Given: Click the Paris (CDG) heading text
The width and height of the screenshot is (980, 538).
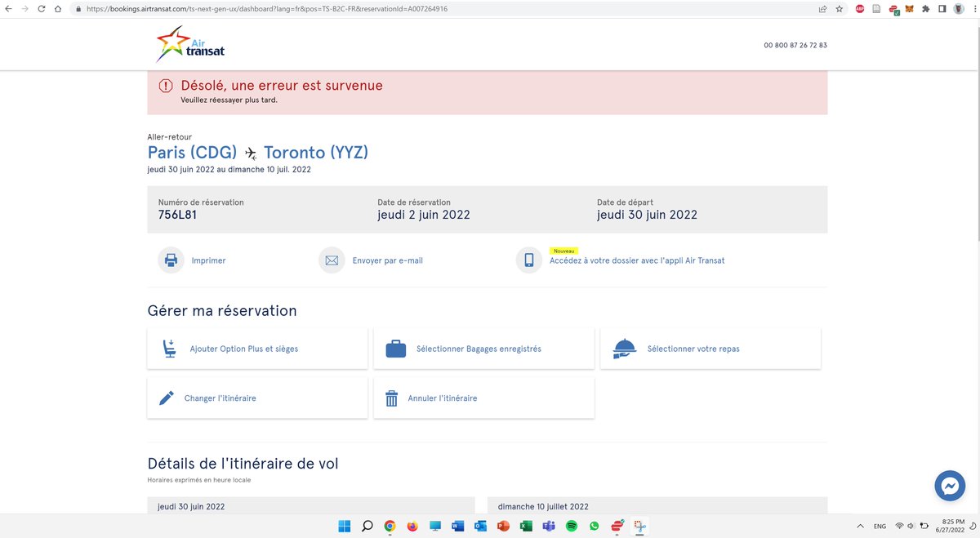Looking at the screenshot, I should coord(192,152).
